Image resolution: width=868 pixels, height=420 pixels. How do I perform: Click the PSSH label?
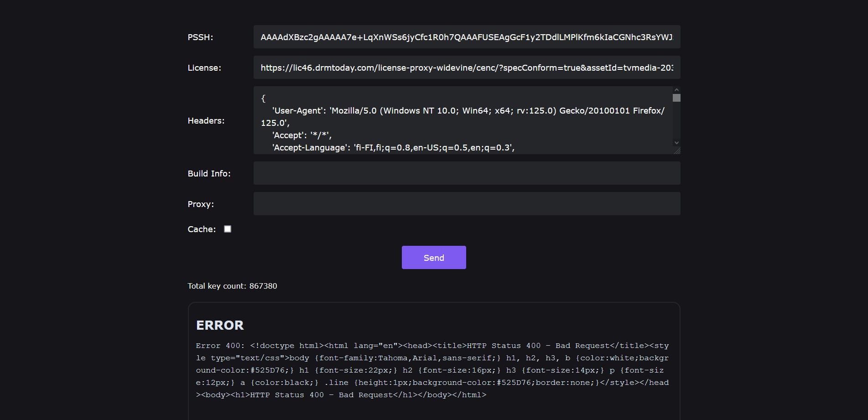200,37
